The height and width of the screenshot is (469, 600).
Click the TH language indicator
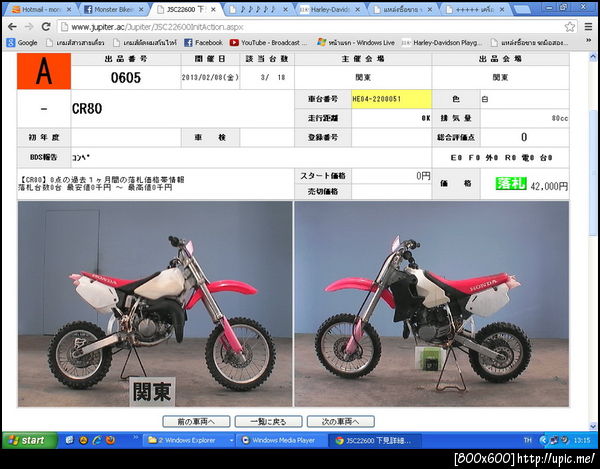[527, 440]
